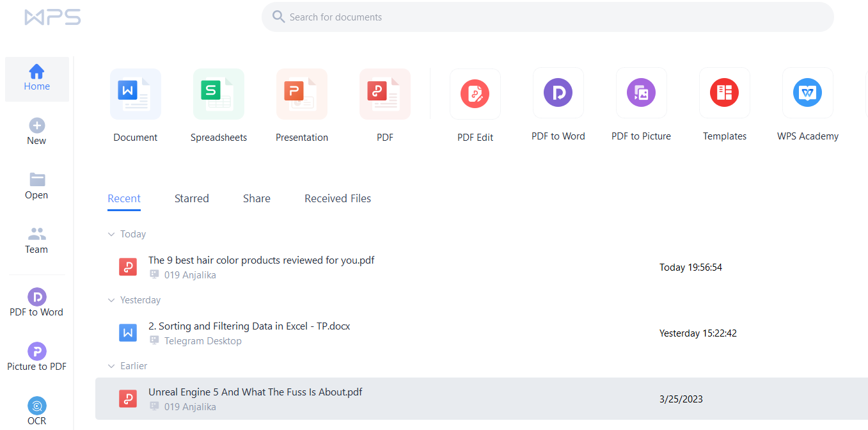This screenshot has width=868, height=430.
Task: Launch PDF to Word from sidebar
Action: [x=37, y=303]
